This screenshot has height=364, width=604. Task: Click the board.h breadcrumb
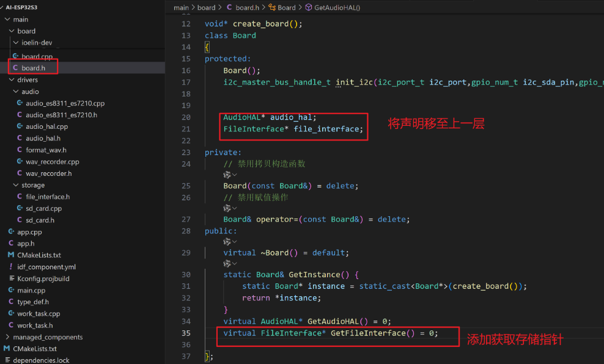[243, 7]
